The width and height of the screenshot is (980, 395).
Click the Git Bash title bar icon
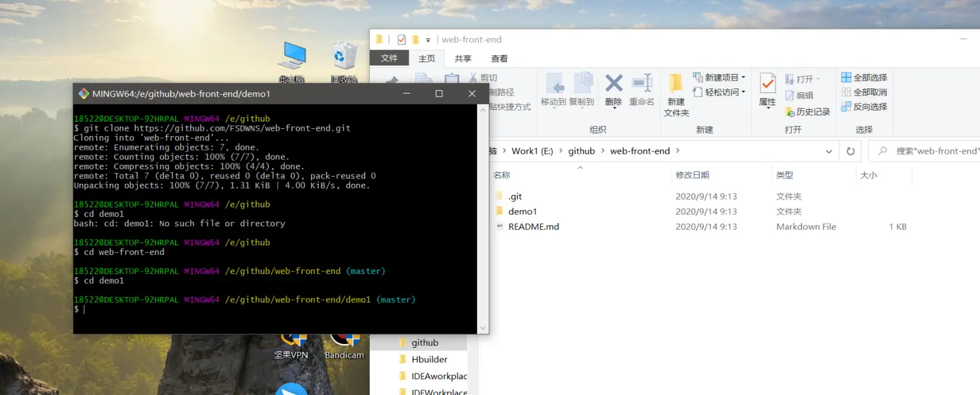(84, 94)
